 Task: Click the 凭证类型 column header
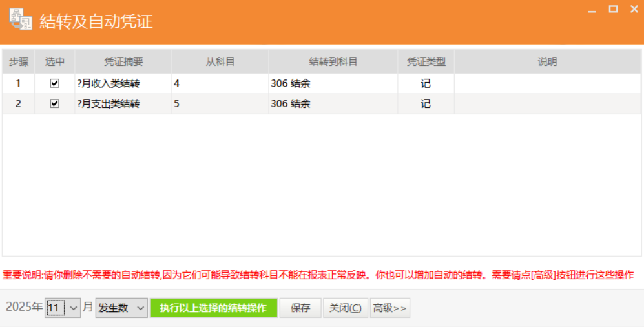click(426, 62)
